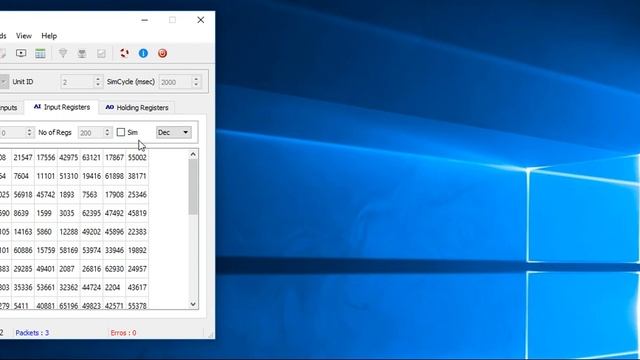Image resolution: width=640 pixels, height=360 pixels.
Task: Select register cell with value 17867
Action: click(114, 158)
